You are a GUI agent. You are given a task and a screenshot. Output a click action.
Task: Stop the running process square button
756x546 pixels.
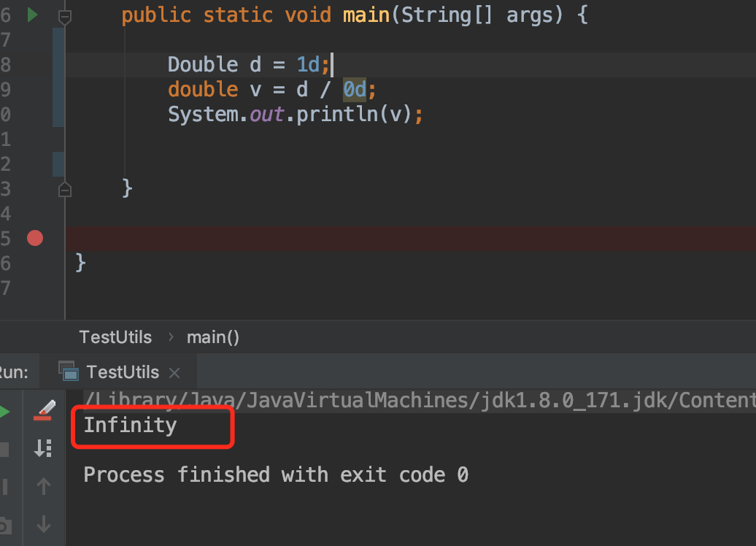click(4, 450)
